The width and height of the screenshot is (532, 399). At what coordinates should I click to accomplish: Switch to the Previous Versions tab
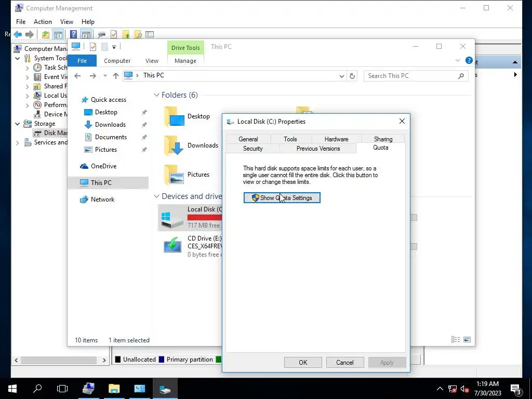tap(318, 149)
